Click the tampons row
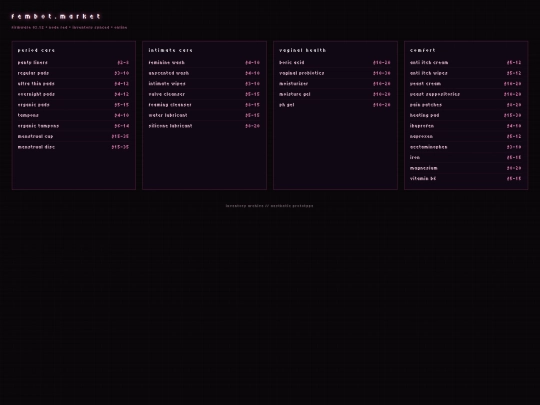The height and width of the screenshot is (405, 540). [73, 115]
